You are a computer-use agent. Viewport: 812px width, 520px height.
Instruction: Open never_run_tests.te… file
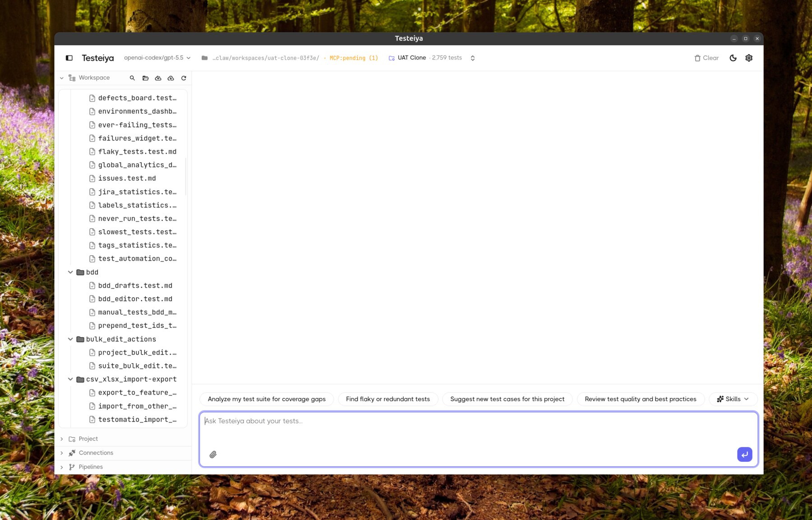click(133, 218)
